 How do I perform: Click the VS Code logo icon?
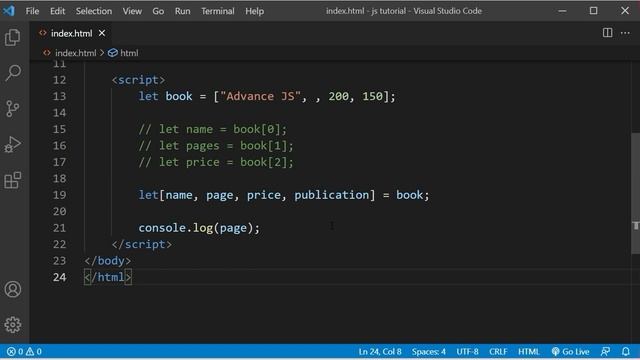(x=9, y=11)
